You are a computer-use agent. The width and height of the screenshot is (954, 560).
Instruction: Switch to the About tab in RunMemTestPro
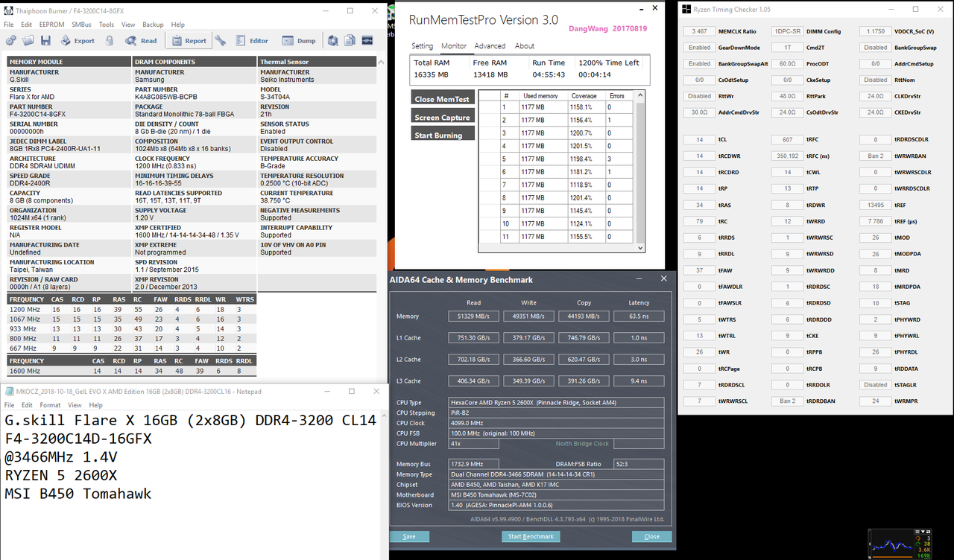[525, 46]
